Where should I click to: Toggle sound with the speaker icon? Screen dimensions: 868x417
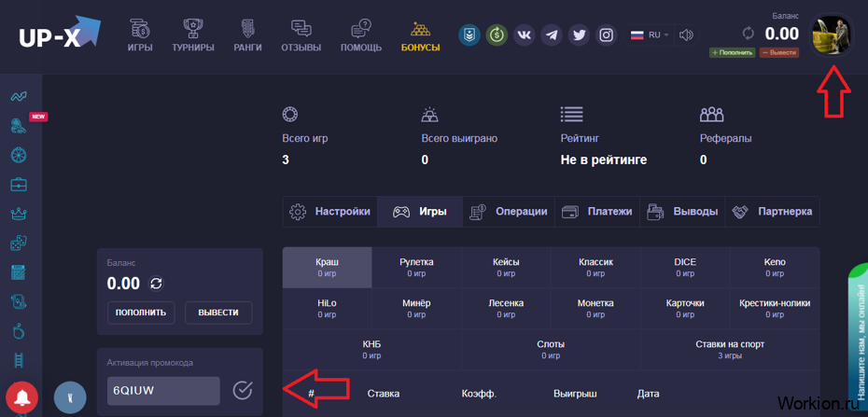(x=687, y=35)
